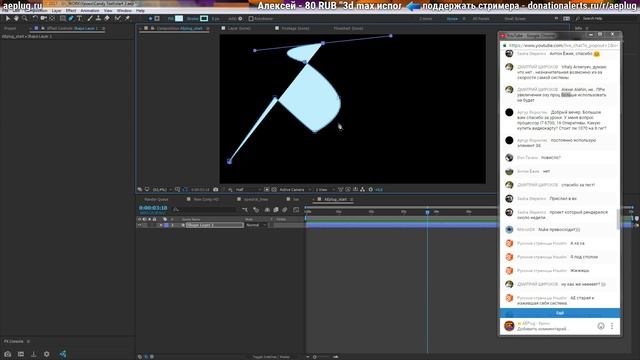Select the Pan Behind anchor point tool

(x=52, y=18)
